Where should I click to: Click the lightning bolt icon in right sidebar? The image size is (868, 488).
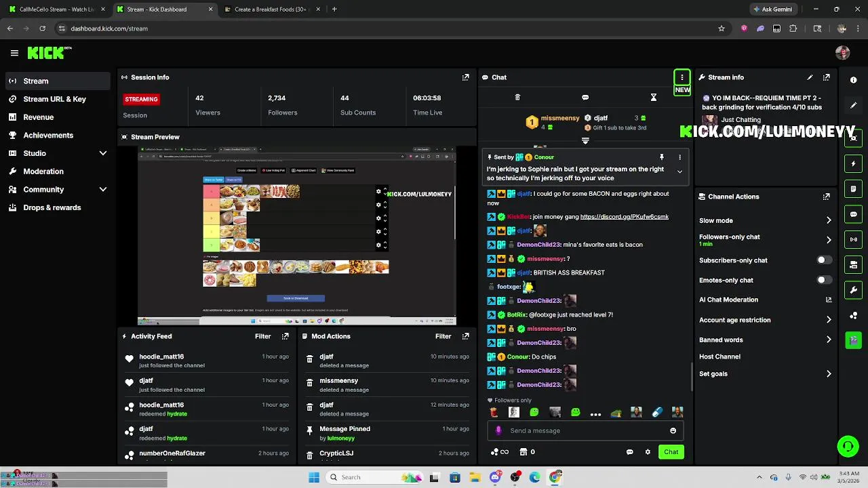tap(854, 163)
